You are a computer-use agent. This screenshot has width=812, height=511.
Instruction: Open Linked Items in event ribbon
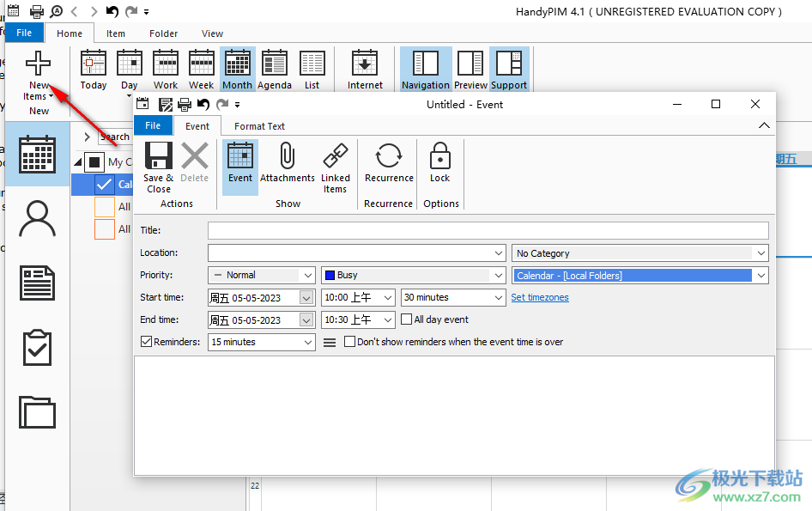click(335, 168)
